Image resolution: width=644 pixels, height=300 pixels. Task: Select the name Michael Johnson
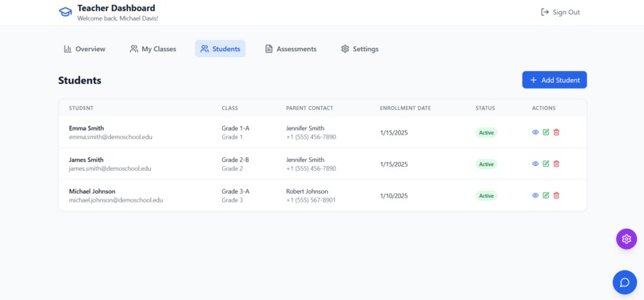92,191
